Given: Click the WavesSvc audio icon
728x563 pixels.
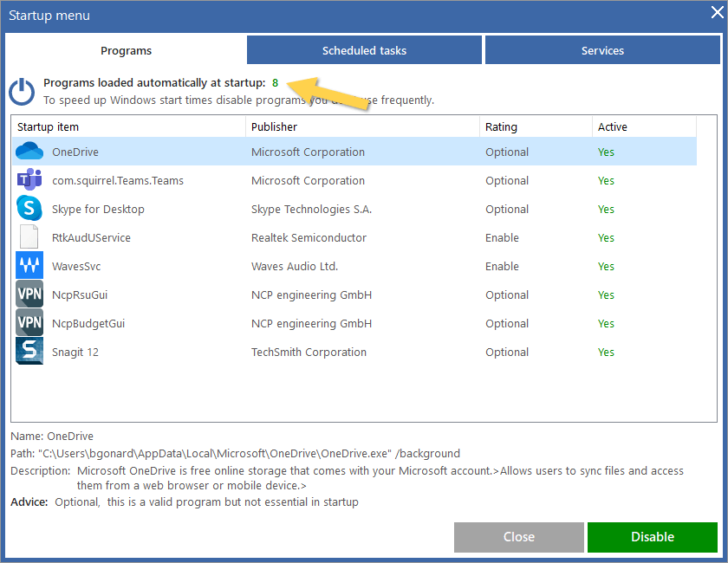Looking at the screenshot, I should (x=29, y=265).
